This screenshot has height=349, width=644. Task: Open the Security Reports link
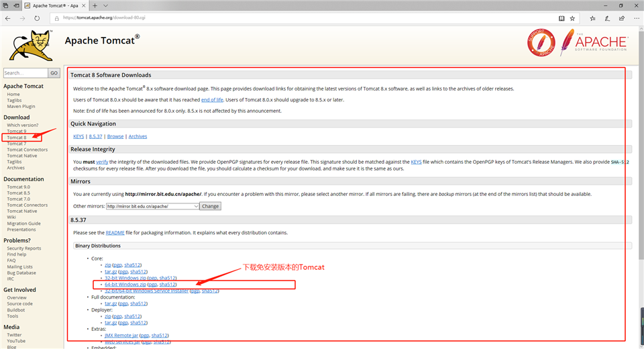click(x=24, y=248)
